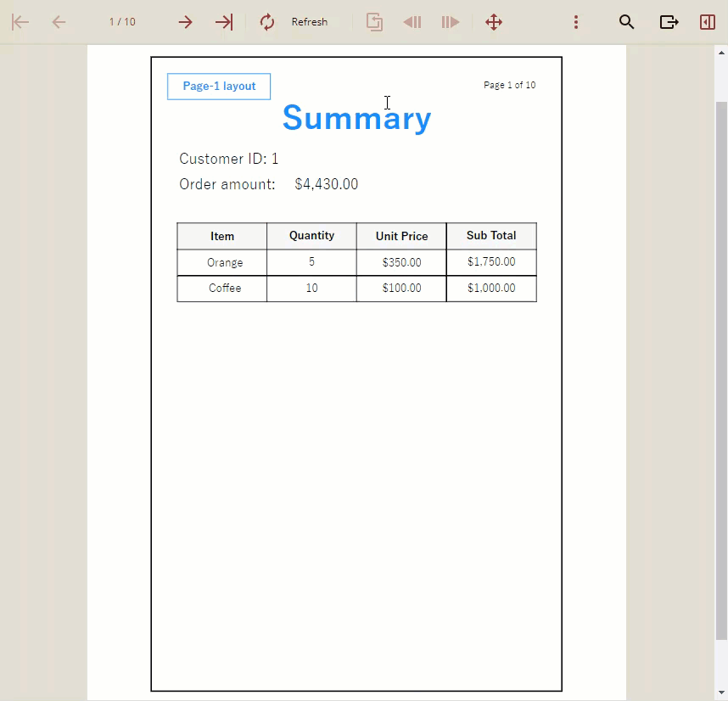
Task: Click the Coffee item cell
Action: tap(222, 289)
